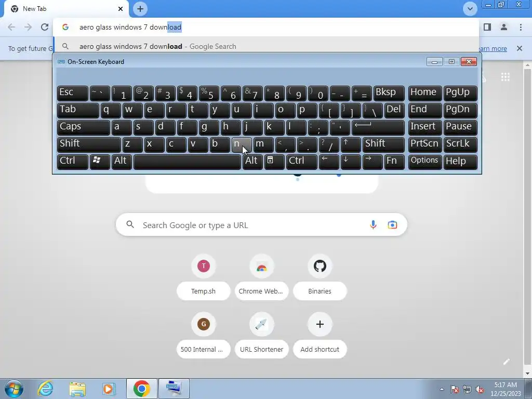Screen dimensions: 532x399
Task: Open Windows Explorer folder in taskbar
Action: (x=77, y=389)
